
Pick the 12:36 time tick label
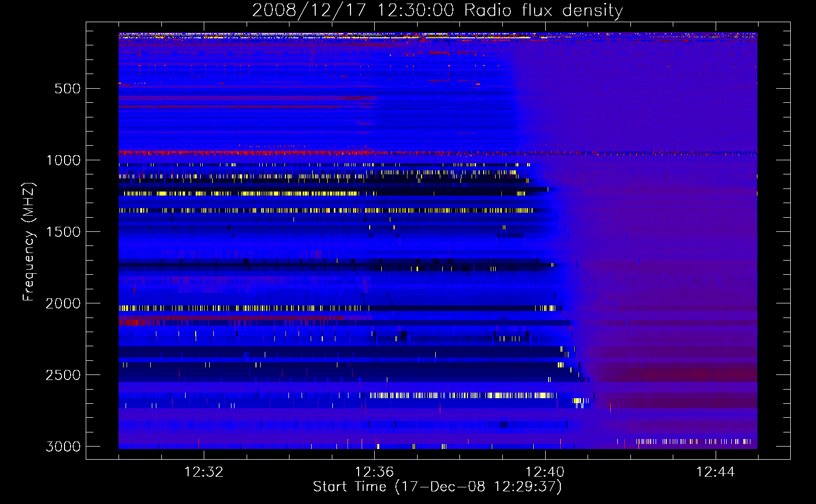pos(374,472)
